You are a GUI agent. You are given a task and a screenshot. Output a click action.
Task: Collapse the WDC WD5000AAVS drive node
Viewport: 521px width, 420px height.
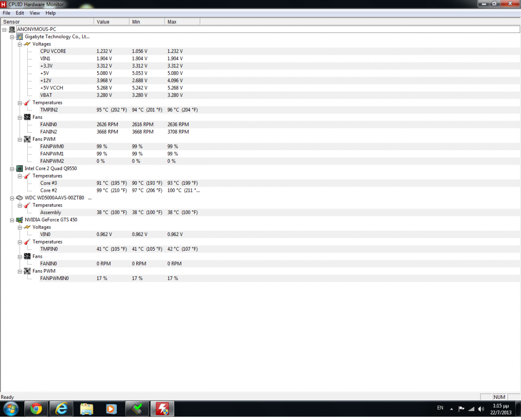(x=12, y=198)
